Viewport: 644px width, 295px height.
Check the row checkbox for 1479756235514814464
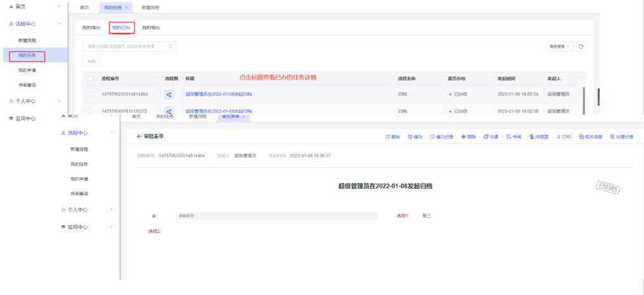pos(90,94)
